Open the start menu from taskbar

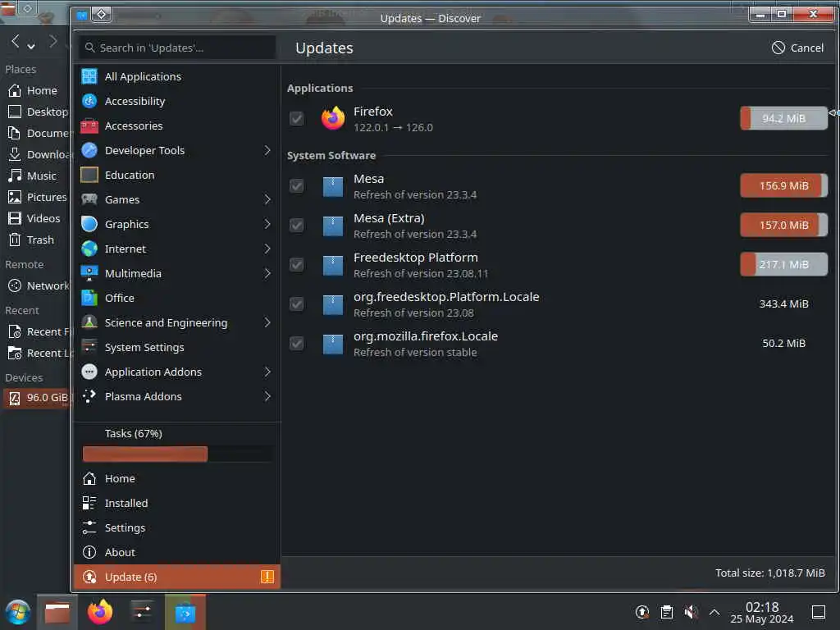tap(18, 612)
